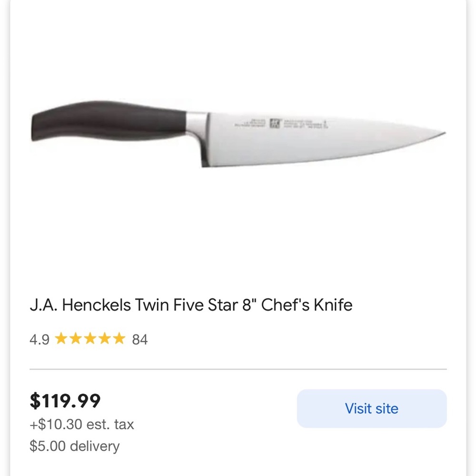Select the middle star in the rating row

[89, 339]
